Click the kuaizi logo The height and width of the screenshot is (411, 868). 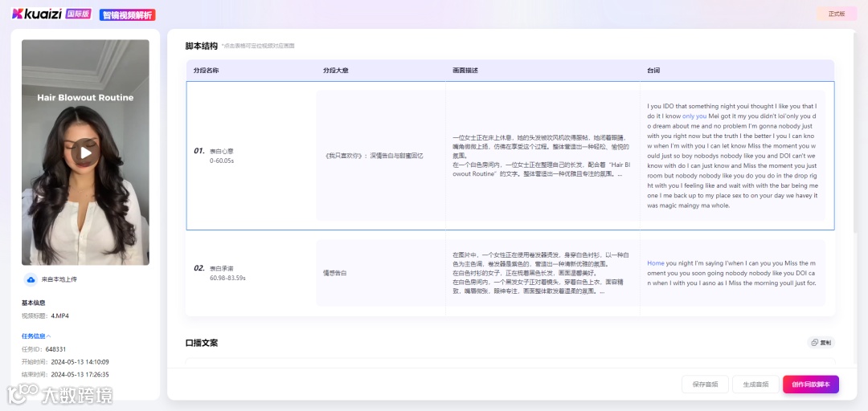(x=37, y=14)
